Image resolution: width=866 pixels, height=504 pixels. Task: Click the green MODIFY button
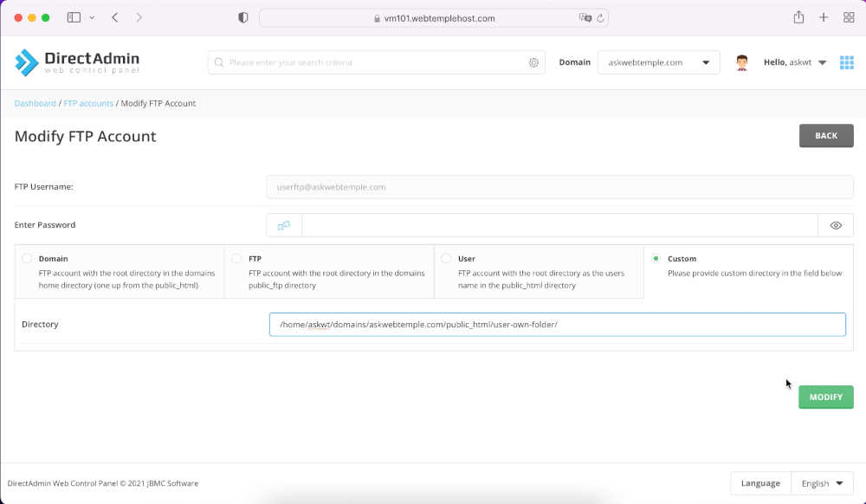point(826,397)
